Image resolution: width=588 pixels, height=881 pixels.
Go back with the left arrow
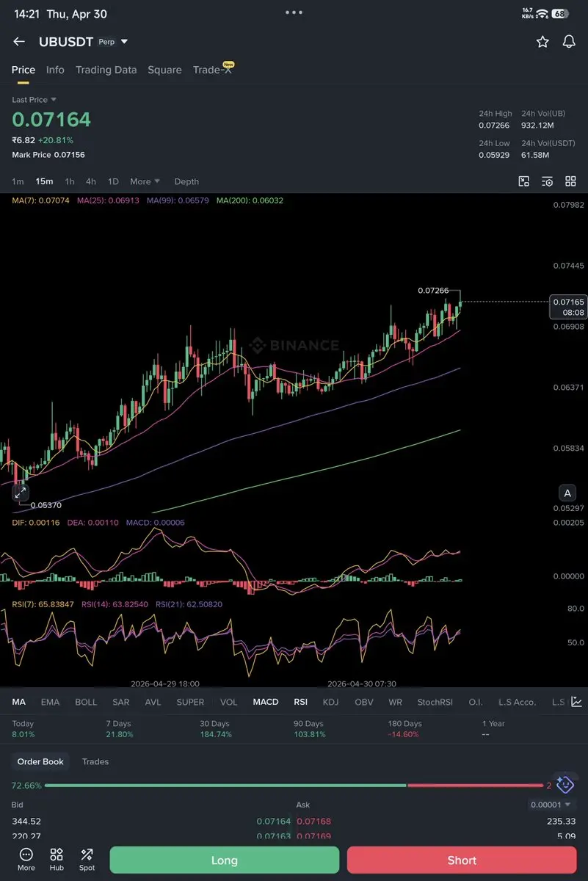(19, 42)
